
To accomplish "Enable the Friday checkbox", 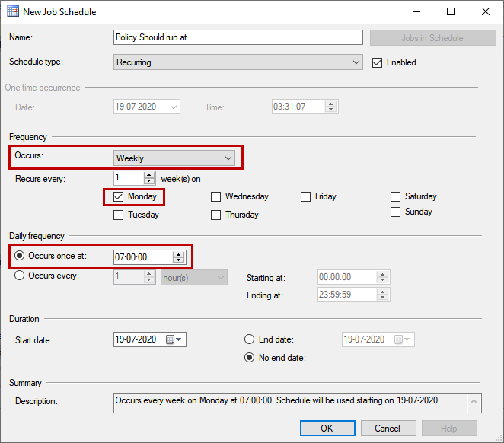I will click(x=305, y=196).
